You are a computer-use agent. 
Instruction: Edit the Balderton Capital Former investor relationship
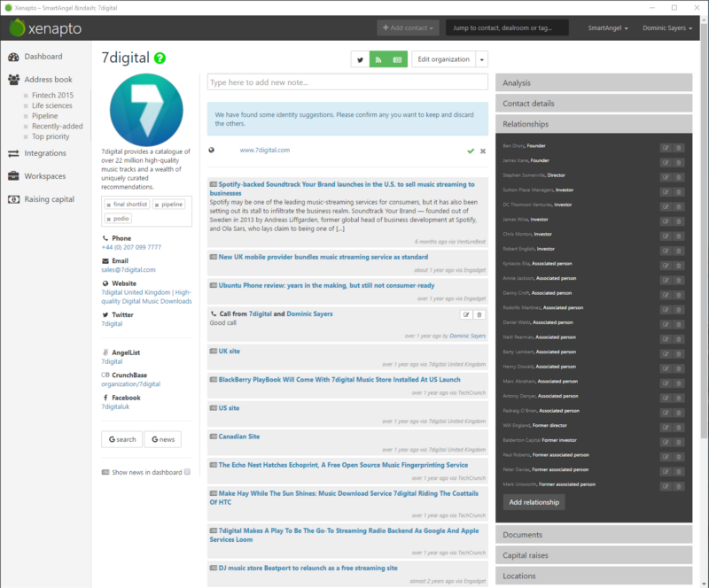coord(666,442)
